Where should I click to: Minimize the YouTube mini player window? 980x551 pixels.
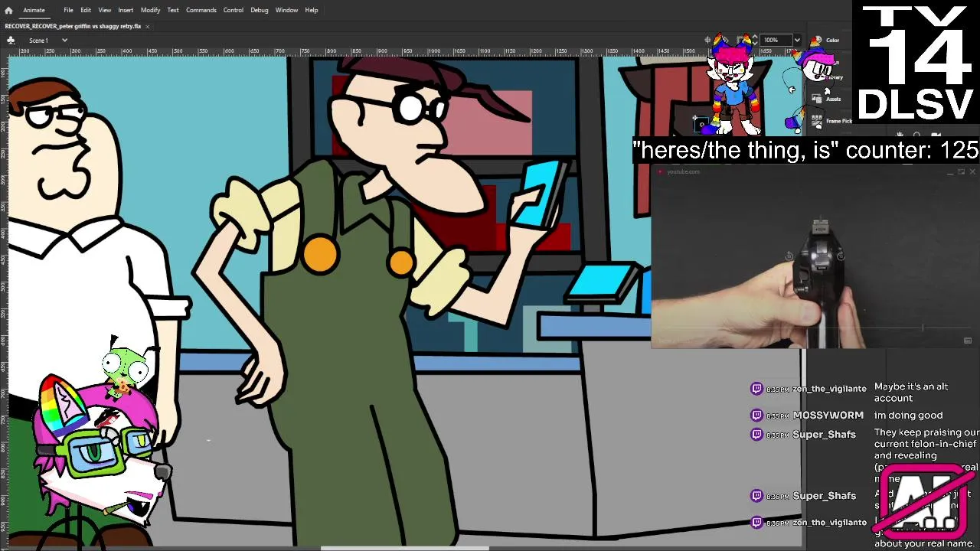(x=950, y=172)
